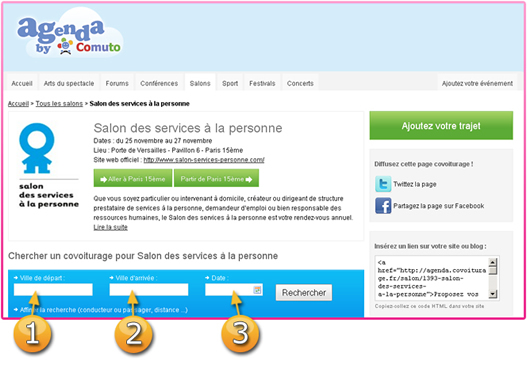This screenshot has width=527, height=365.
Task: Click the Diffusez cette page covoiturage heading
Action: pyautogui.click(x=424, y=164)
